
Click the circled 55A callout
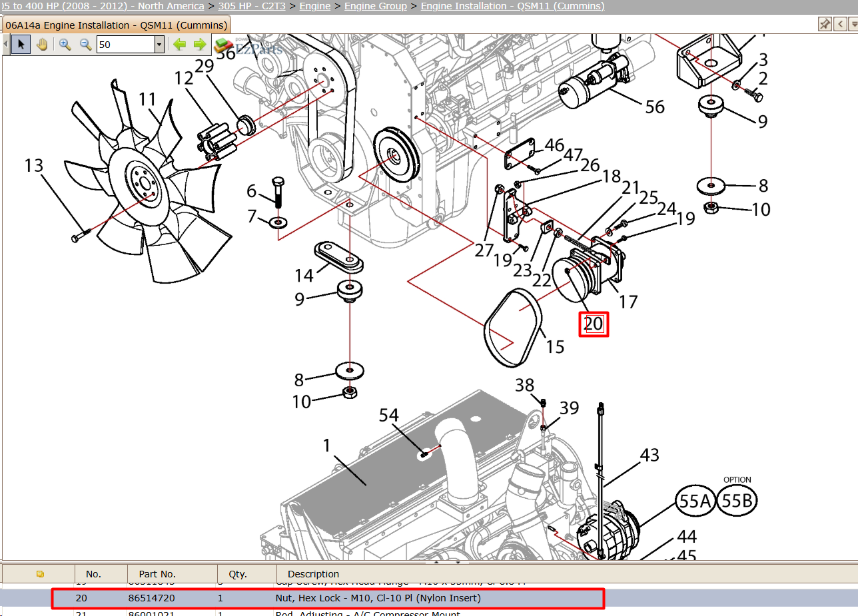click(695, 501)
